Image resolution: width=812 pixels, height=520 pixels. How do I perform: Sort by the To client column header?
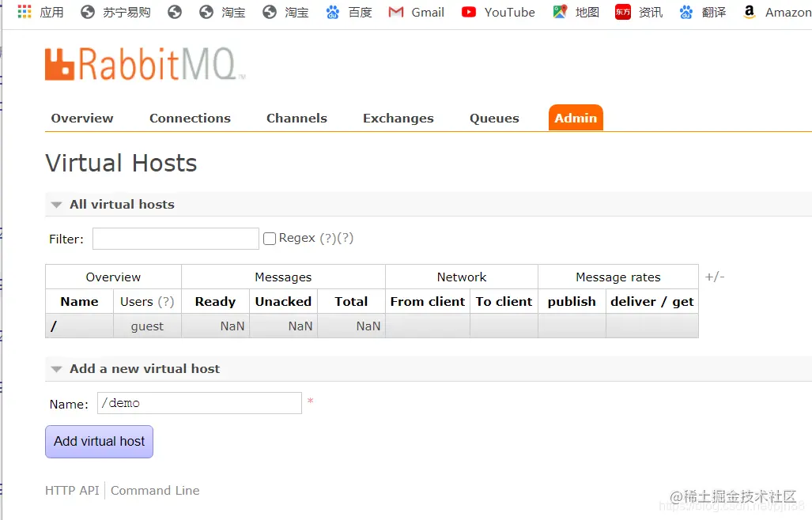(x=504, y=302)
